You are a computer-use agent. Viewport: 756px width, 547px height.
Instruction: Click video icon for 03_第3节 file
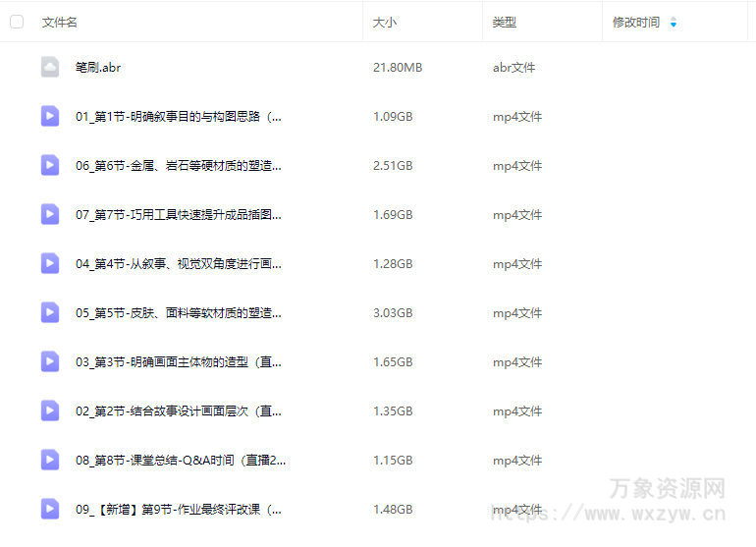click(50, 361)
